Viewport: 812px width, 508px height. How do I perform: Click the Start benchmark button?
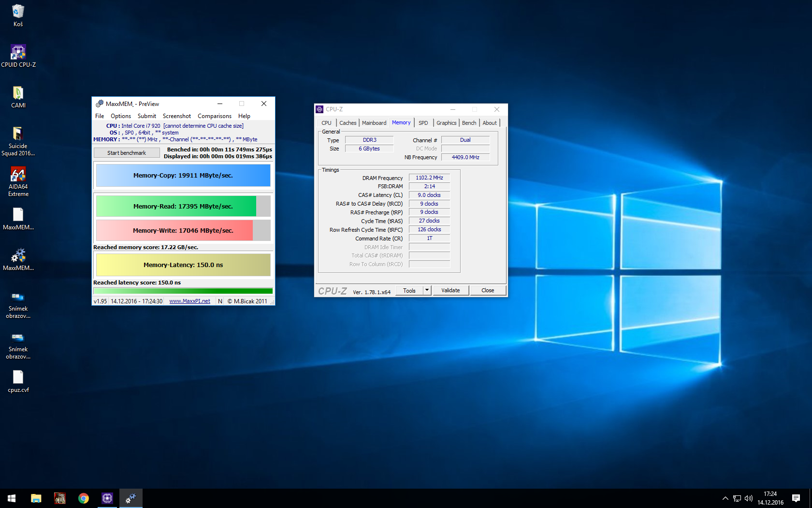127,153
